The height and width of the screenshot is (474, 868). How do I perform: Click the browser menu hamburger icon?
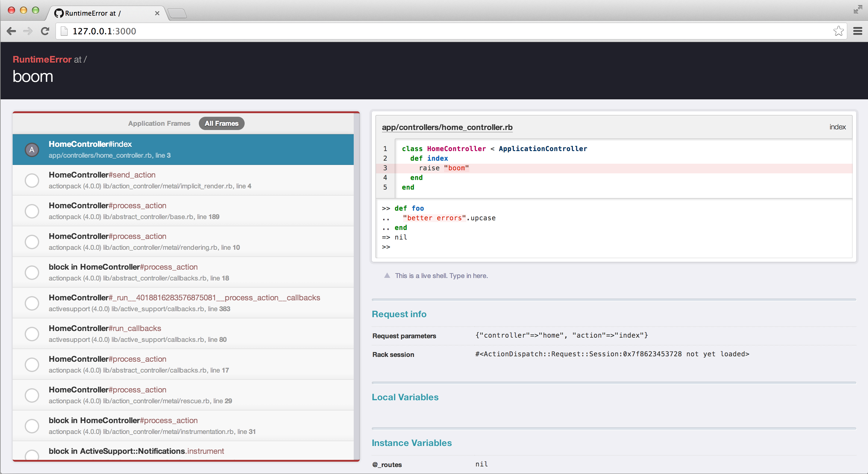(x=858, y=31)
